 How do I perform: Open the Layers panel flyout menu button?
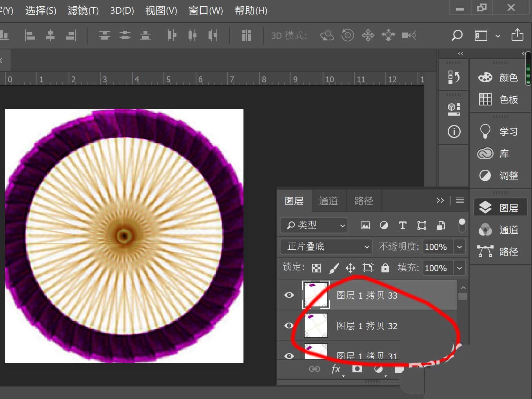click(459, 200)
